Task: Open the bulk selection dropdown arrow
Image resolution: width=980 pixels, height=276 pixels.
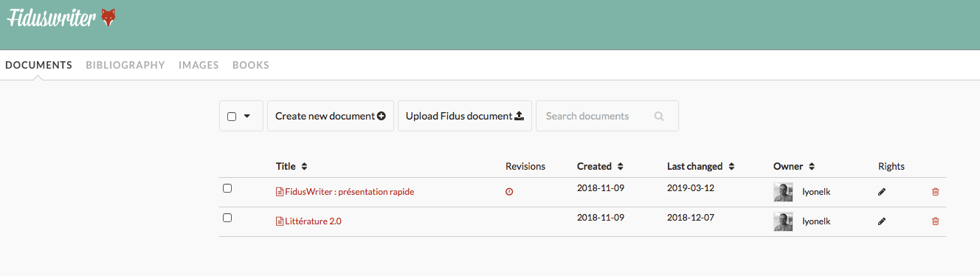Action: (247, 116)
